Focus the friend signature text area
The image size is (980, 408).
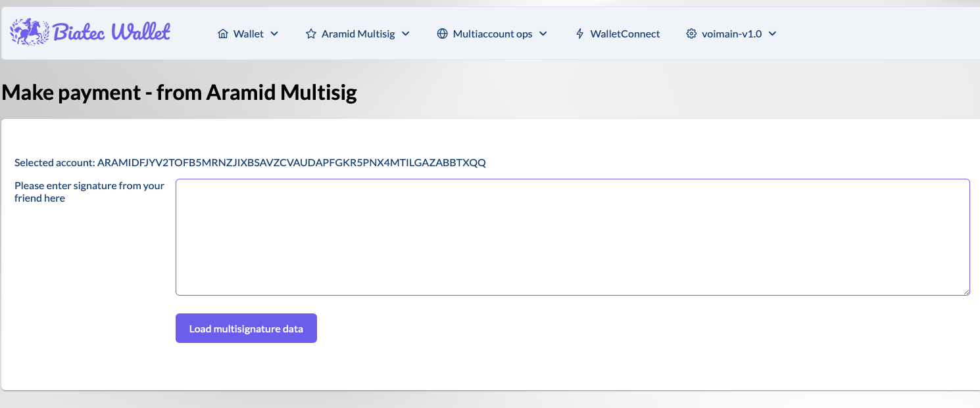tap(572, 237)
